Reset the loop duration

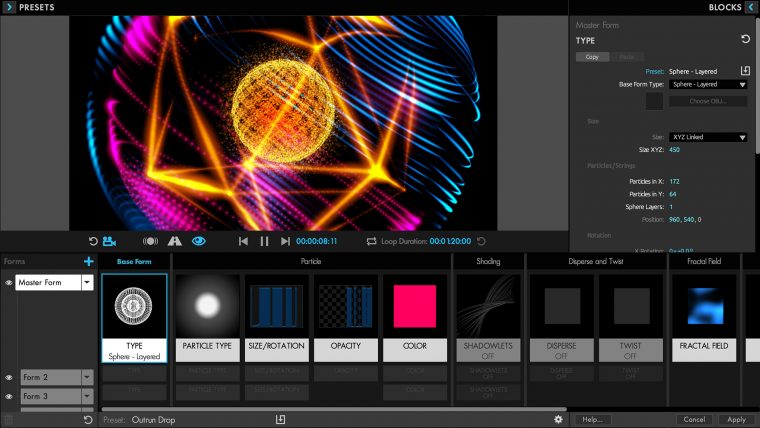(x=481, y=241)
